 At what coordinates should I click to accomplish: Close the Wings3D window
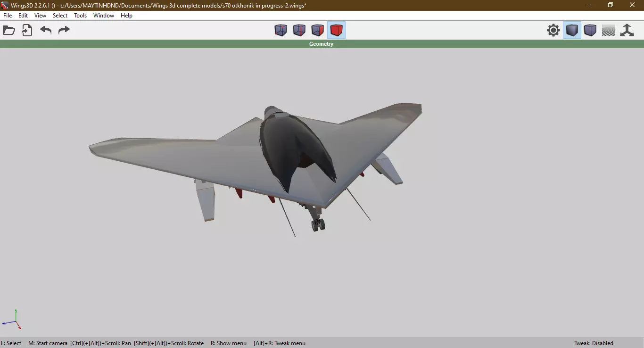point(632,5)
